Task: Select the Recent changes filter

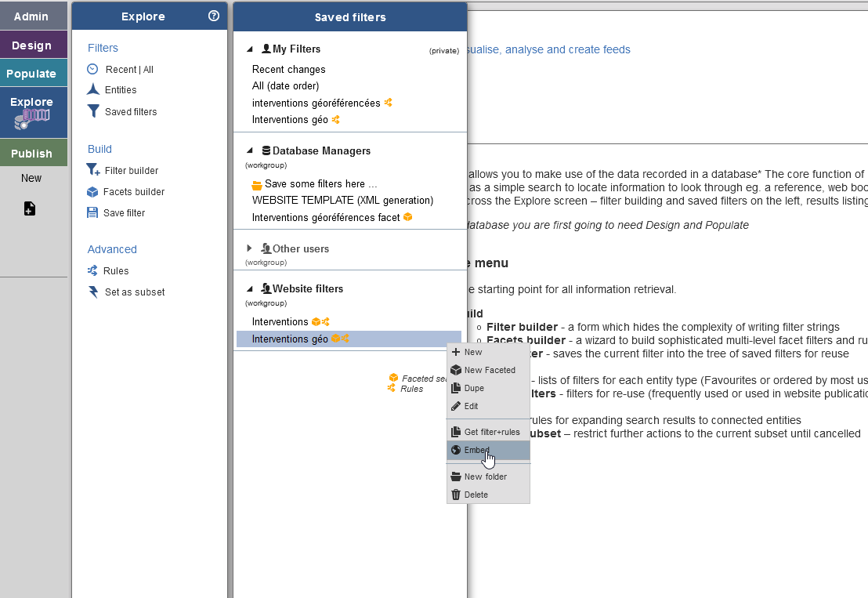Action: [x=288, y=70]
